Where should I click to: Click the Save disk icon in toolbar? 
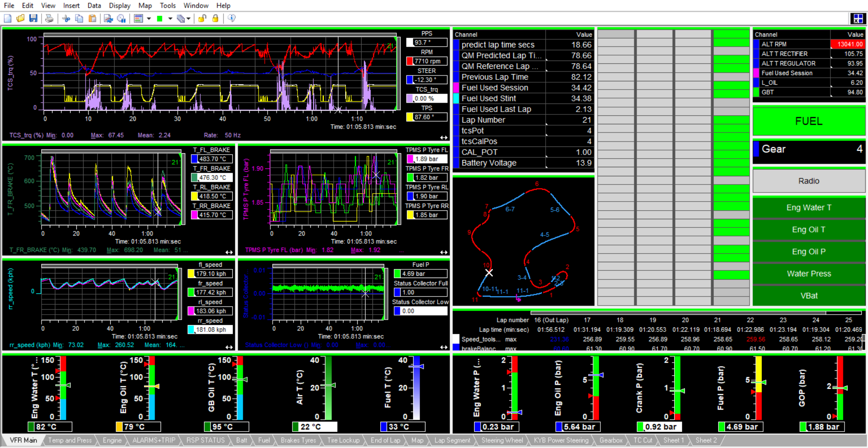(x=33, y=19)
